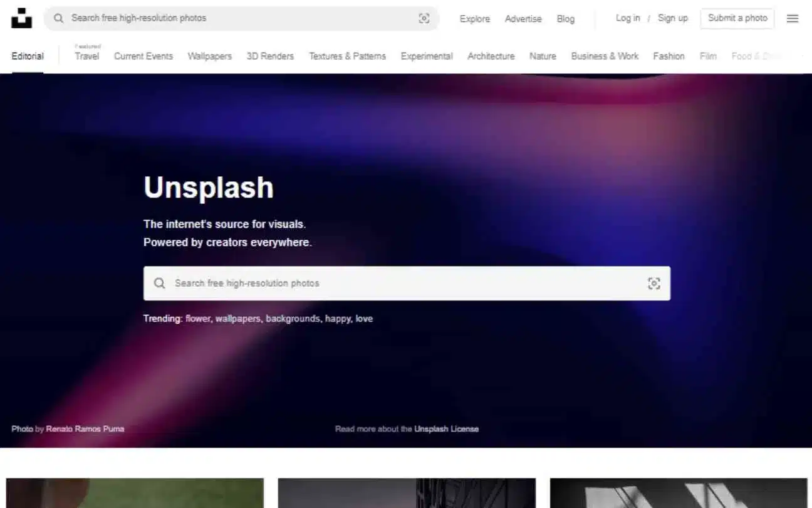Select the 3D Renders tab
812x508 pixels.
[270, 56]
